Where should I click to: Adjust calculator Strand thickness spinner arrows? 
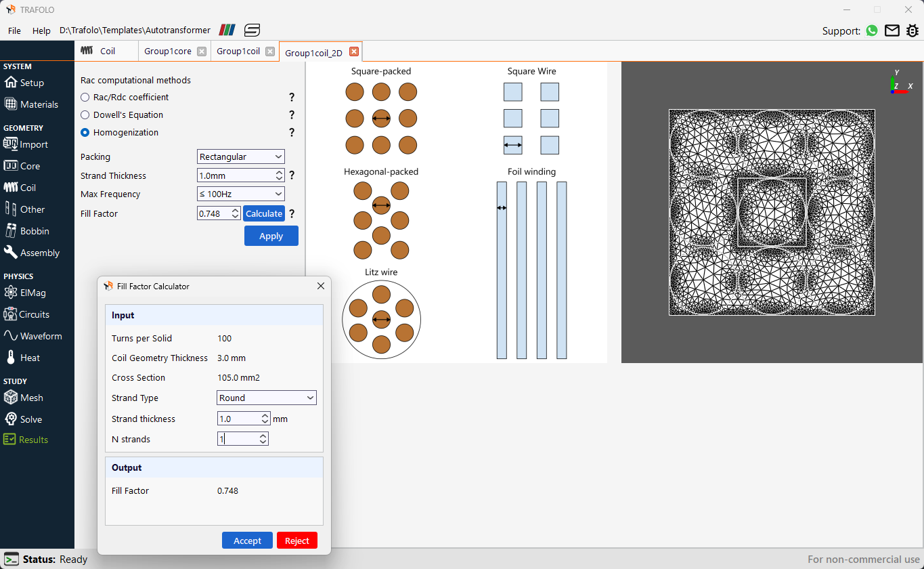click(x=265, y=419)
